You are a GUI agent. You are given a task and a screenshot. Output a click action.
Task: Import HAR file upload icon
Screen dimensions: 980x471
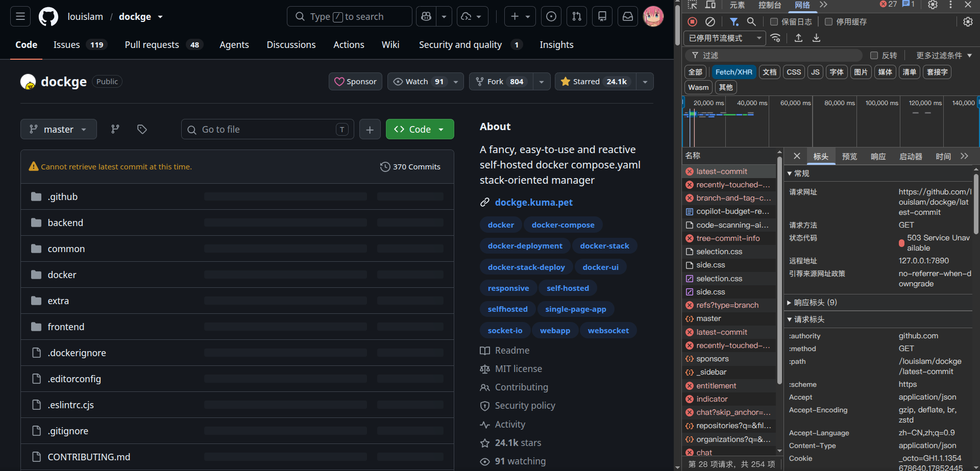pos(799,38)
